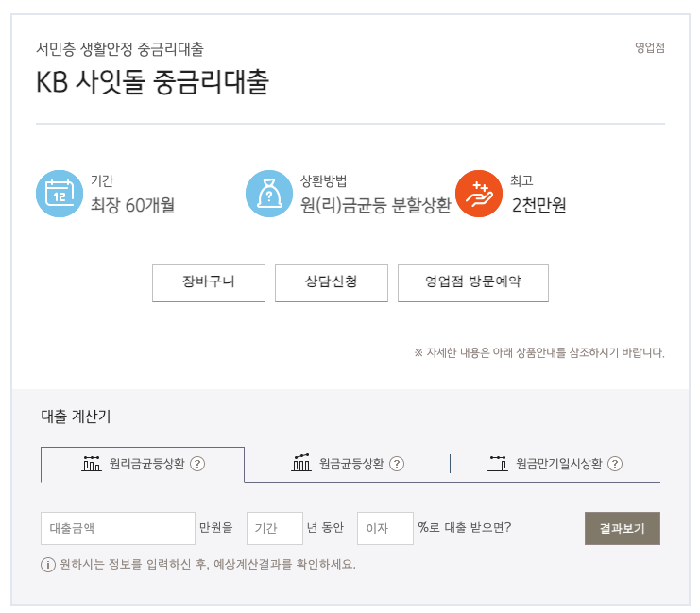Open help for 원금만기일시상환
This screenshot has height=613, width=700.
[615, 464]
